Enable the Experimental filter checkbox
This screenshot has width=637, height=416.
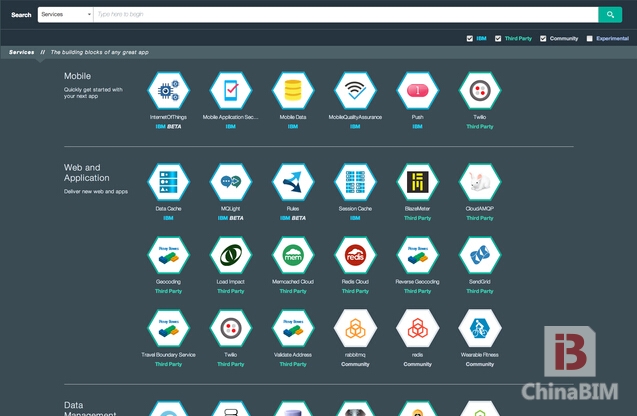589,39
